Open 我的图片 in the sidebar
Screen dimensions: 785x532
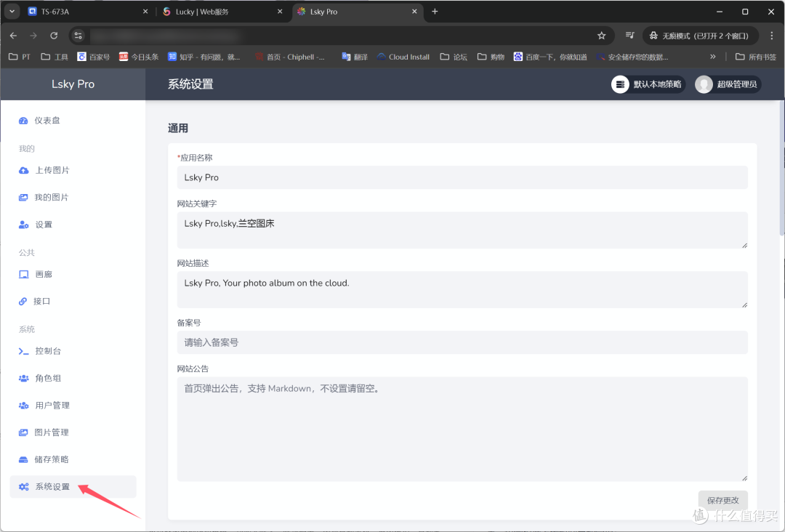[x=73, y=198]
